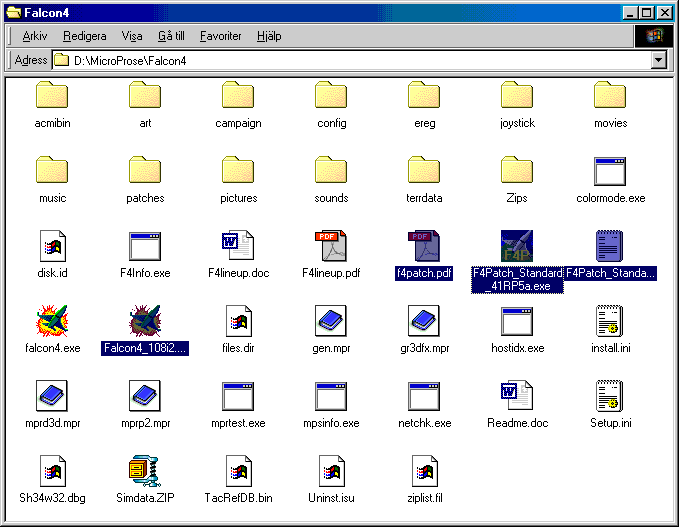
Task: Select falcon4.exe game icon
Action: pyautogui.click(x=52, y=321)
